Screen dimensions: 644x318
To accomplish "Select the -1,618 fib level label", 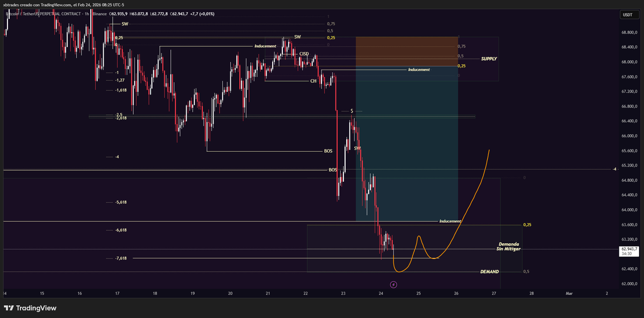I will (121, 90).
